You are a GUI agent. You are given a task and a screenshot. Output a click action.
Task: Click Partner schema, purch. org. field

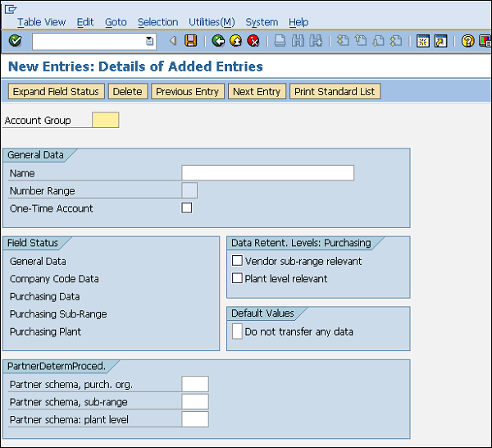[x=195, y=384]
